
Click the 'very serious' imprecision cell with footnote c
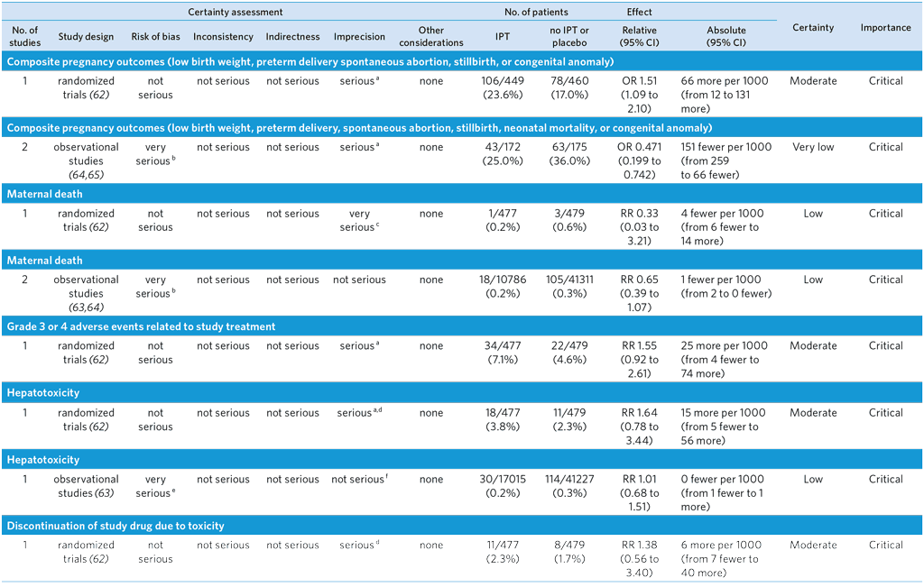(x=358, y=221)
